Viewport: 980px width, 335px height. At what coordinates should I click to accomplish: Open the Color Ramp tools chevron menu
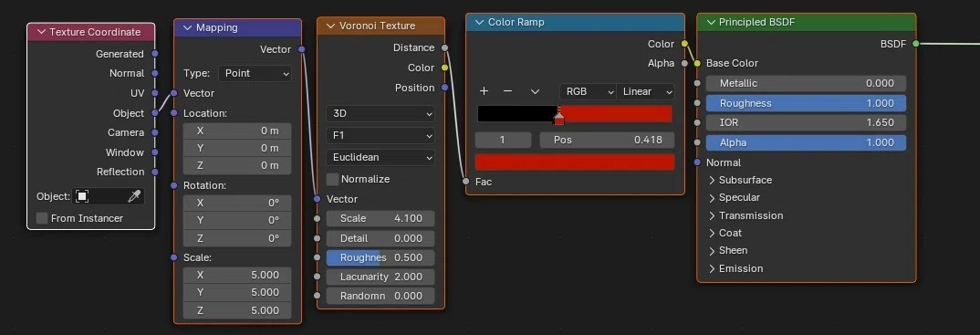coord(535,91)
